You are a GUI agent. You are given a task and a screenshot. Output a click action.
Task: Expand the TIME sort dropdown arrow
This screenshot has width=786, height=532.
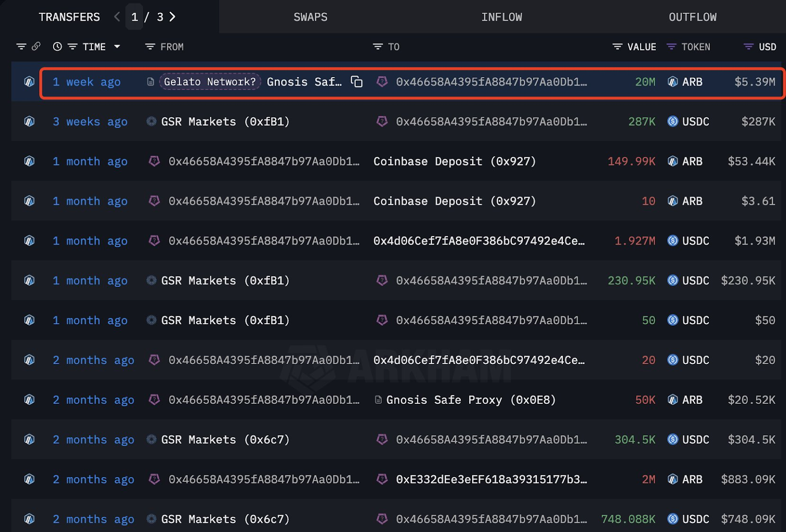point(117,47)
